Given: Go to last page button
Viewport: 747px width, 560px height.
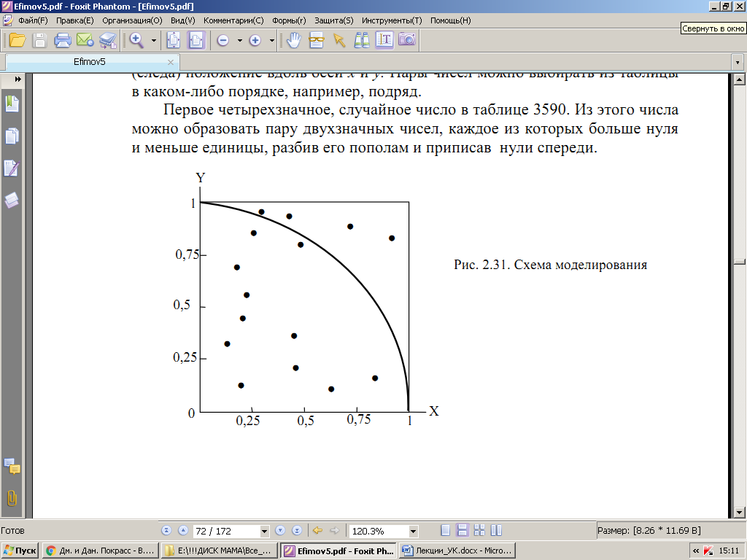Looking at the screenshot, I should [x=297, y=531].
